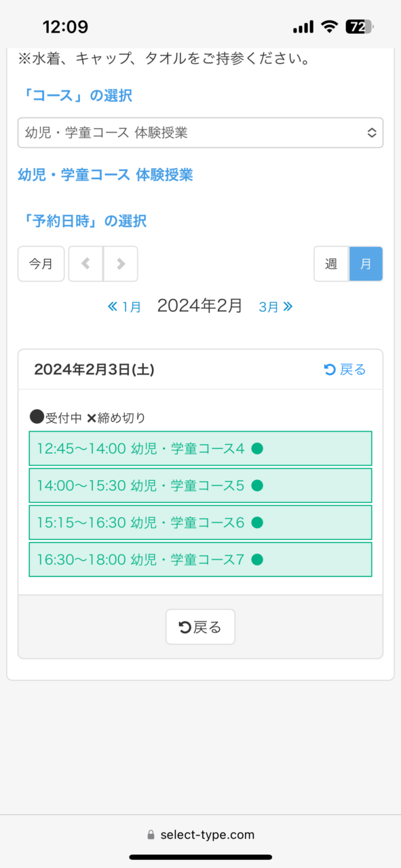Navigate to 3月 with the double-right link
This screenshot has height=868, width=401.
pyautogui.click(x=276, y=307)
